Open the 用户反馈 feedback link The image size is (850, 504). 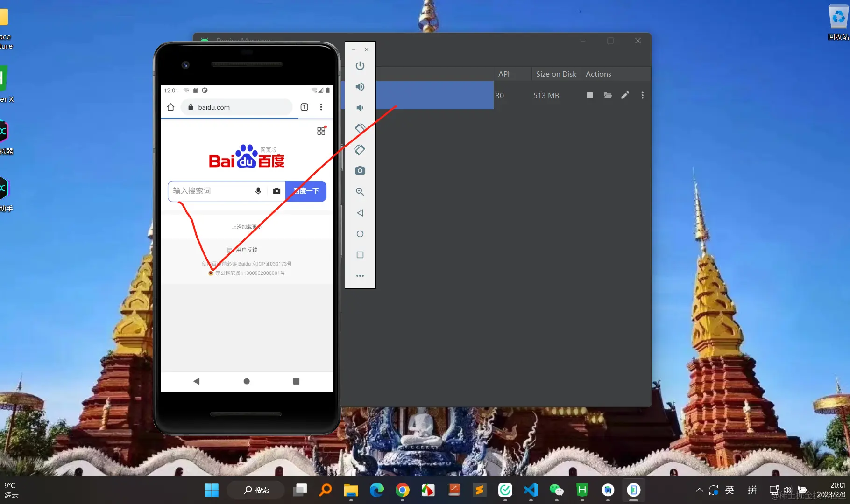(x=242, y=250)
